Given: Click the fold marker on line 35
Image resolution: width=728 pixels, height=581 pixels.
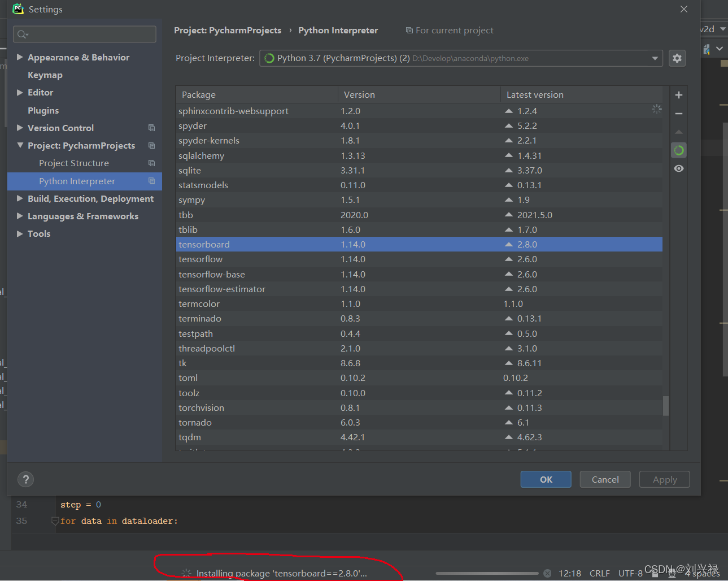Looking at the screenshot, I should [55, 521].
